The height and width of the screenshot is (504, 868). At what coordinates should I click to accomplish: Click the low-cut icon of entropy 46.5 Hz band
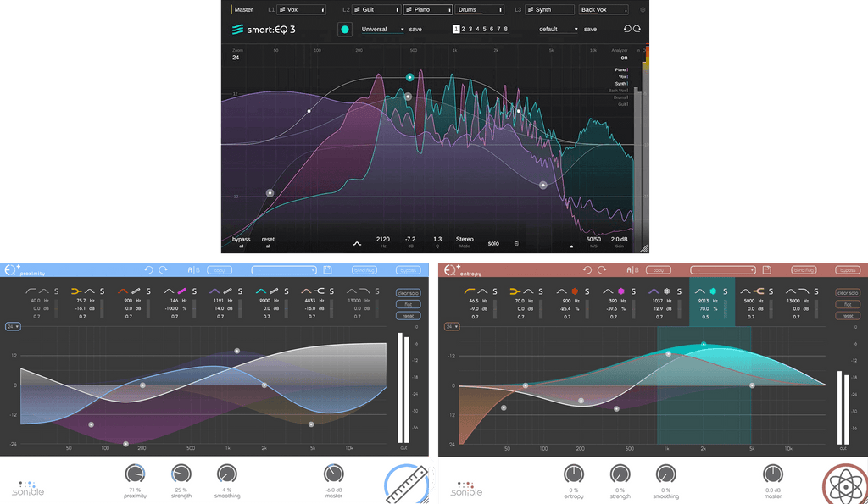tap(470, 291)
